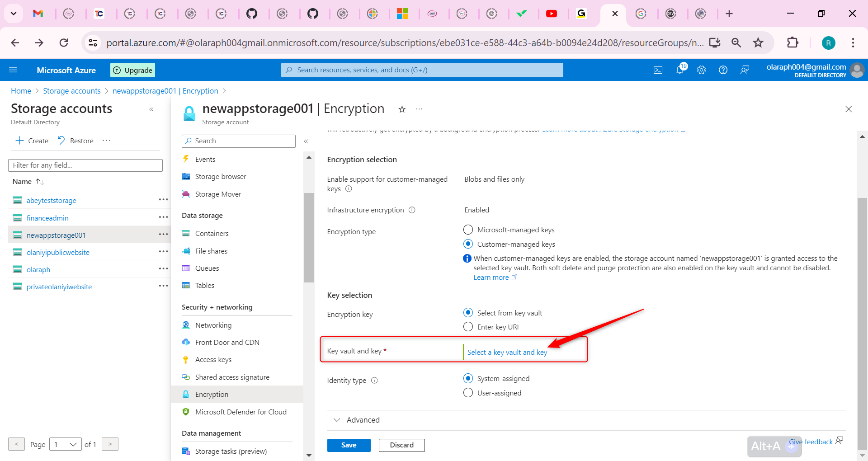
Task: Open Storage accounts breadcrumb
Action: point(72,91)
